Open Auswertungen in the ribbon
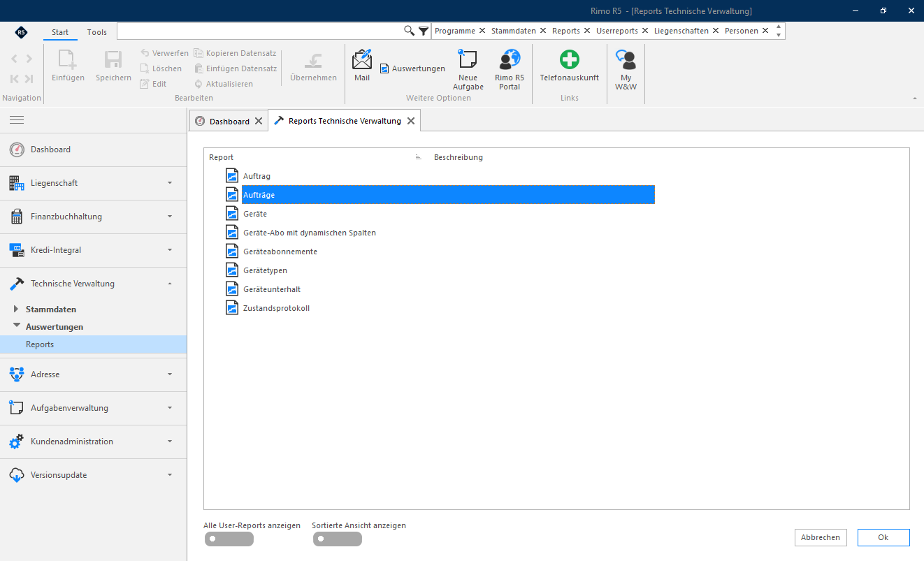 click(x=412, y=68)
